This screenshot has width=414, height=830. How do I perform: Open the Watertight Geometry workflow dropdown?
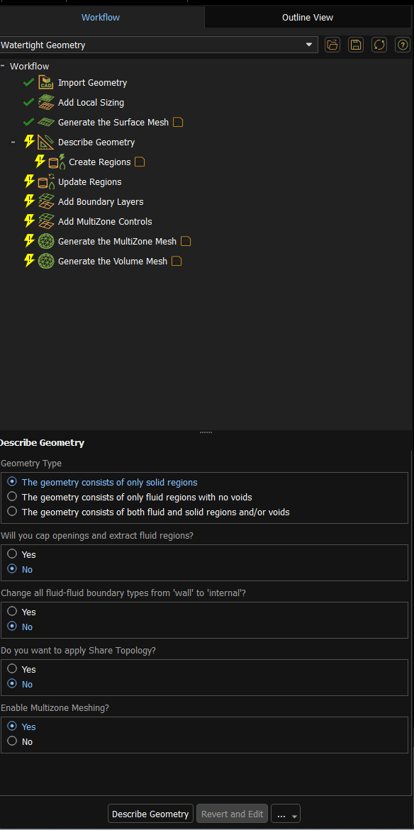click(x=158, y=45)
